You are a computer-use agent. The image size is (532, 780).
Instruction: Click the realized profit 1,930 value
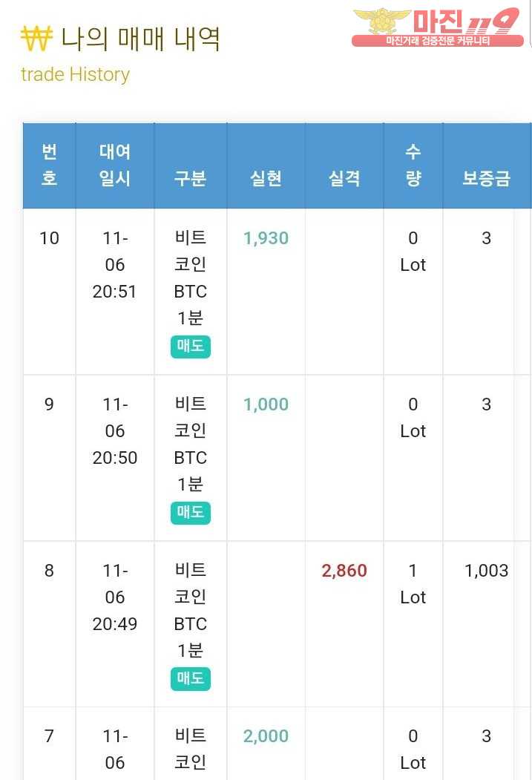click(266, 238)
